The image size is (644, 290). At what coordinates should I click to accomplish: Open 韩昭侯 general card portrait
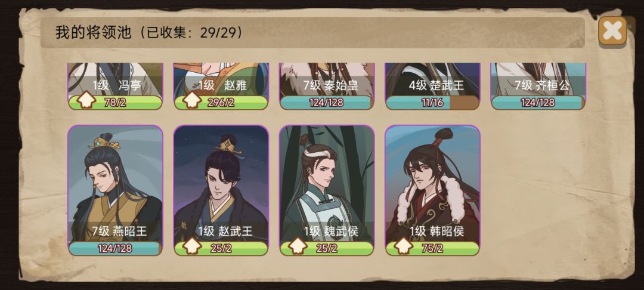coord(432,183)
